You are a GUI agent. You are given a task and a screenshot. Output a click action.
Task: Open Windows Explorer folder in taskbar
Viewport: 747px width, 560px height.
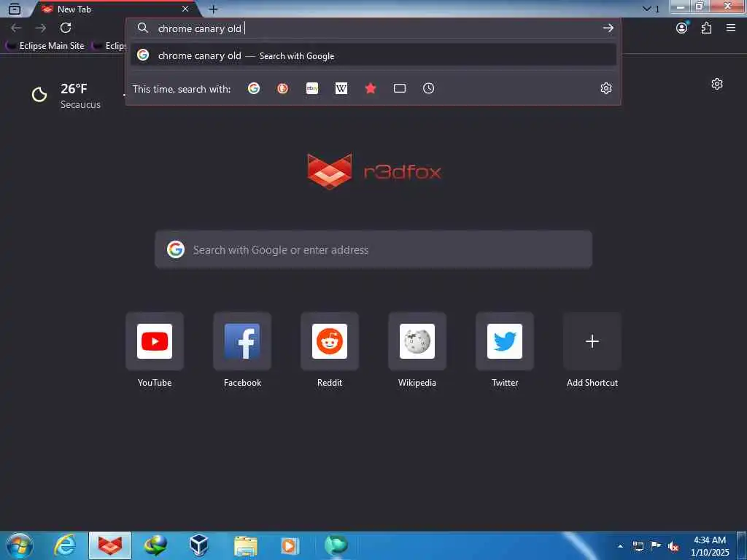pos(245,545)
